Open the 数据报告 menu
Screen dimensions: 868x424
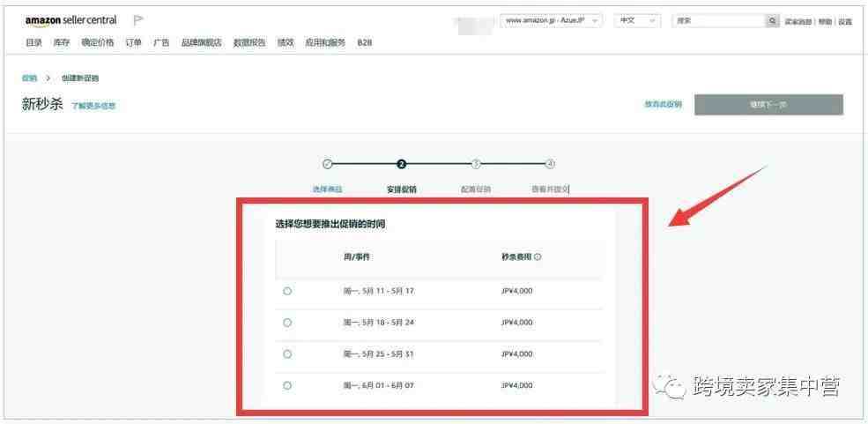(249, 42)
